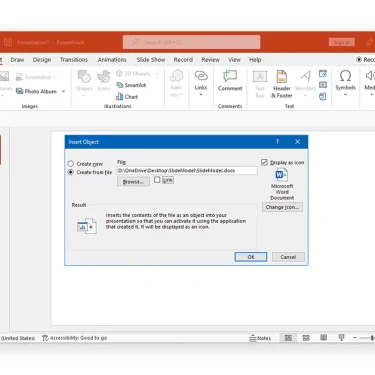This screenshot has height=375, width=375.
Task: Open Header & Footer settings
Action: click(282, 84)
